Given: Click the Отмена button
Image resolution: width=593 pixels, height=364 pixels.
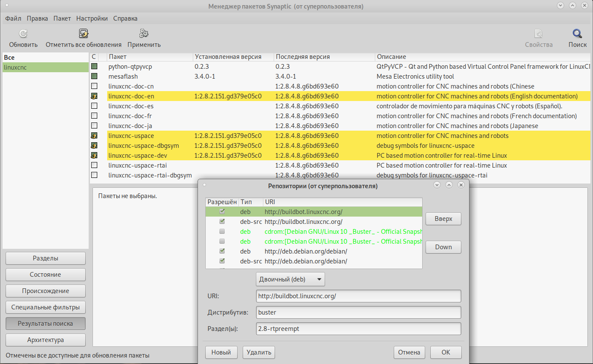Looking at the screenshot, I should click(x=409, y=352).
